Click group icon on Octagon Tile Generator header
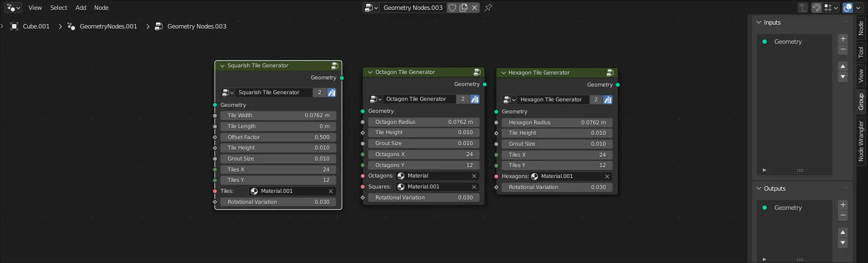The image size is (868, 263). [x=477, y=72]
